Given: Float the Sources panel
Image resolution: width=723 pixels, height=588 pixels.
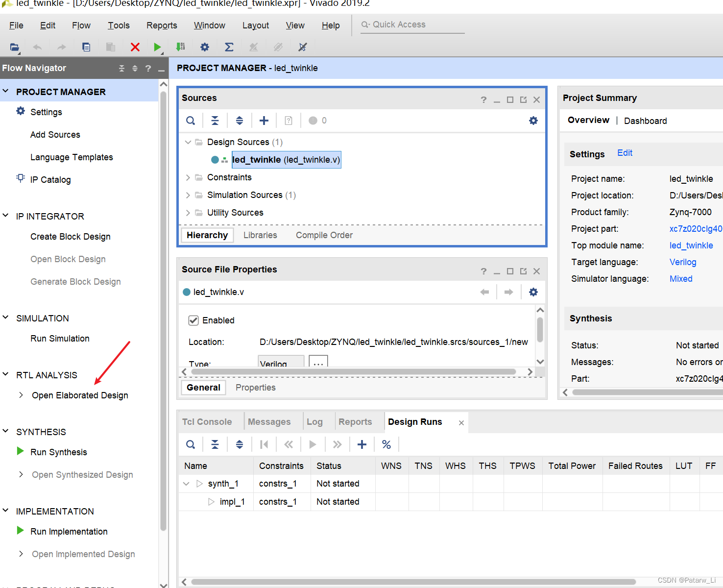Looking at the screenshot, I should (523, 99).
